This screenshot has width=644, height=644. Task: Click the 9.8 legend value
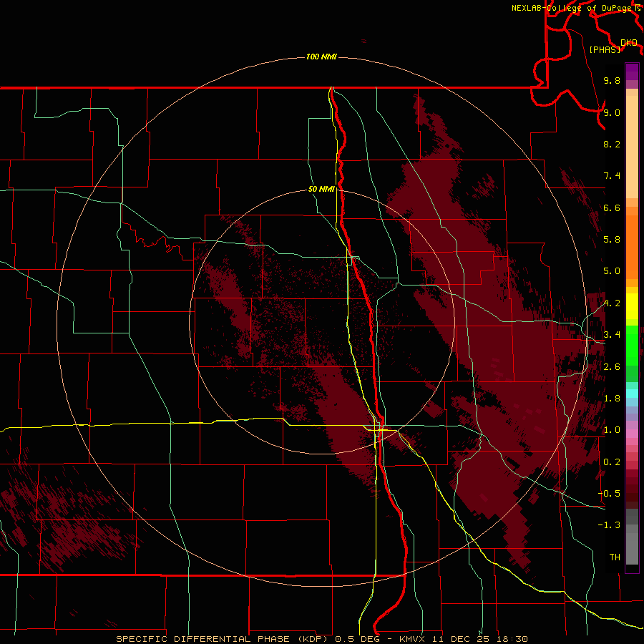coord(612,80)
